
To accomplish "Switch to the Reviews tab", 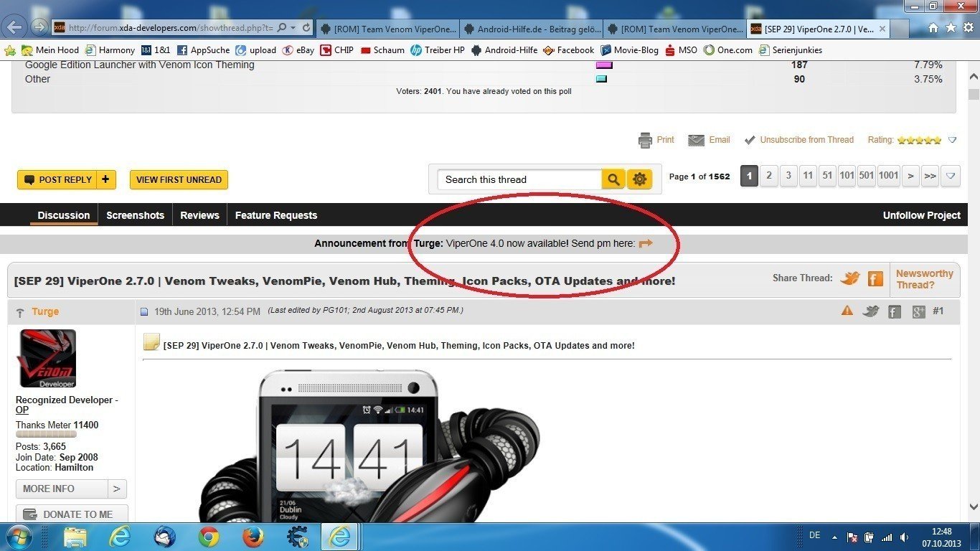I will [x=199, y=215].
